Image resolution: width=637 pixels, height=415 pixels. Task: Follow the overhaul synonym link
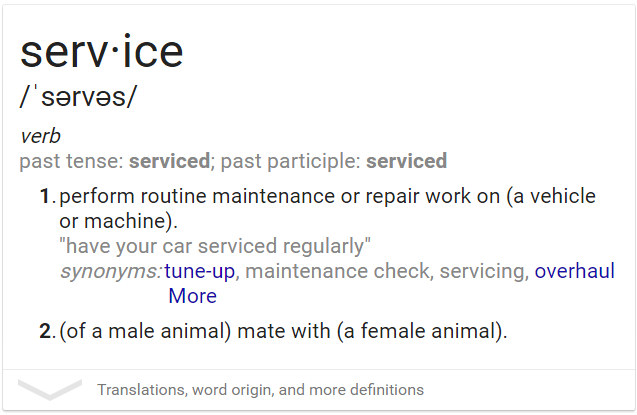point(574,271)
